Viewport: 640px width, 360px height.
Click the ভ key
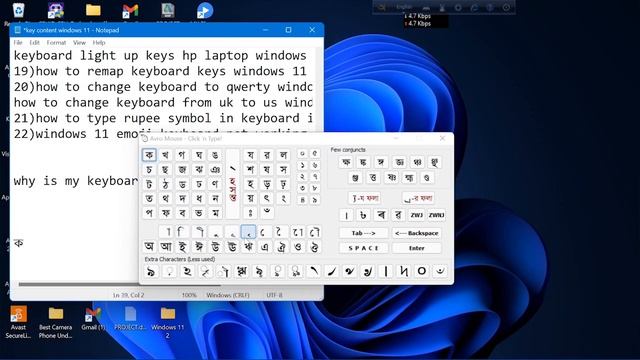pyautogui.click(x=199, y=213)
